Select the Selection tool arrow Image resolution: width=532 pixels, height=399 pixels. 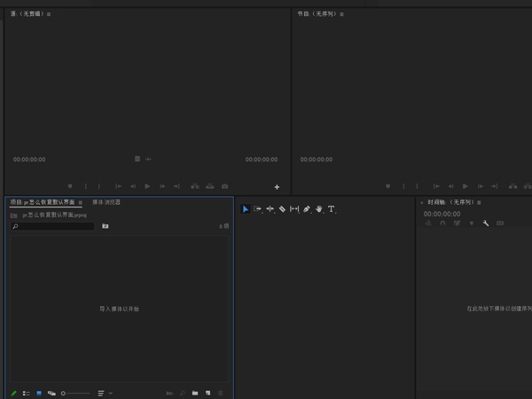click(x=246, y=209)
